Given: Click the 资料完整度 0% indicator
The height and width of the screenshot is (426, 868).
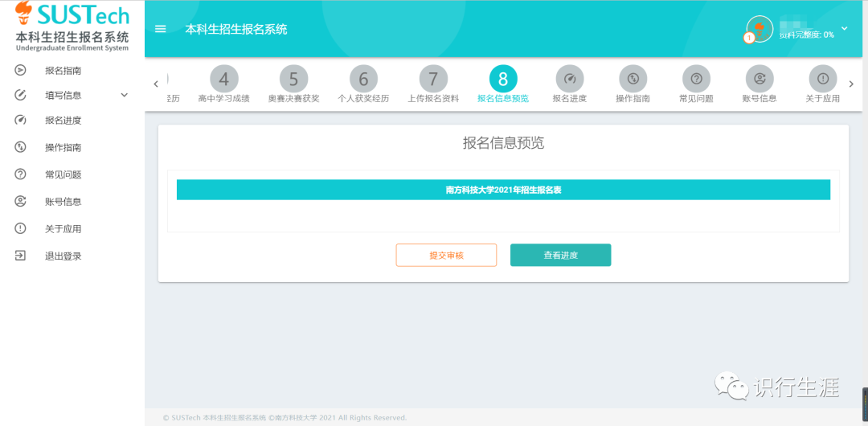Looking at the screenshot, I should (807, 35).
